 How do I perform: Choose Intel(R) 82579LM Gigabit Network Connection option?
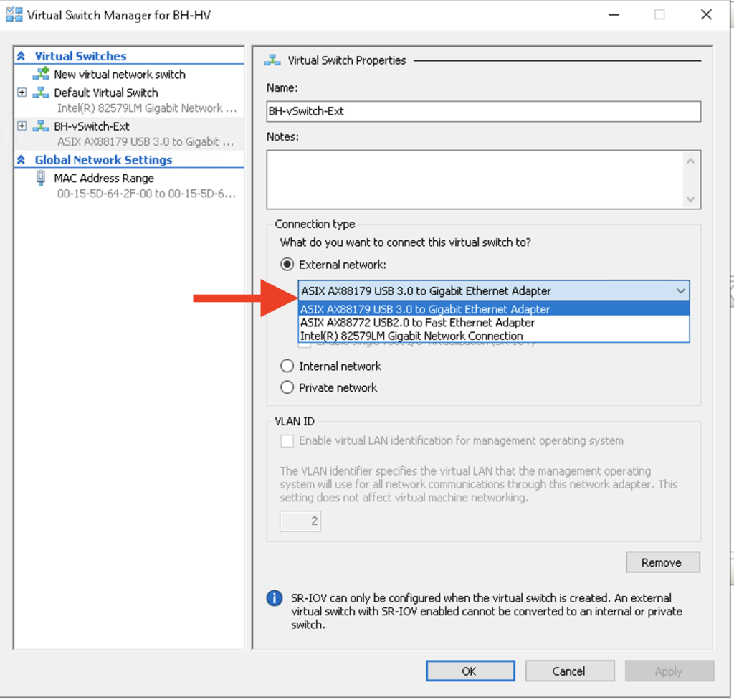[x=494, y=336]
